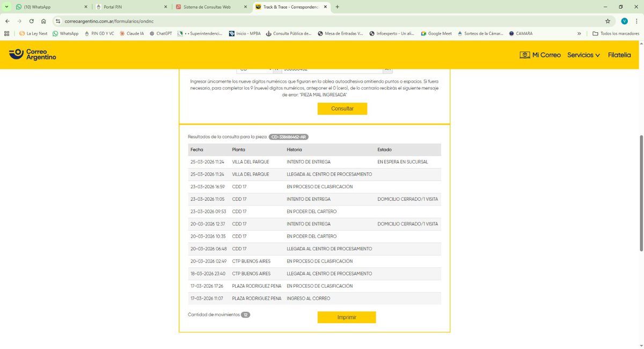Click the Historia column header
The image size is (644, 349).
tap(295, 149)
